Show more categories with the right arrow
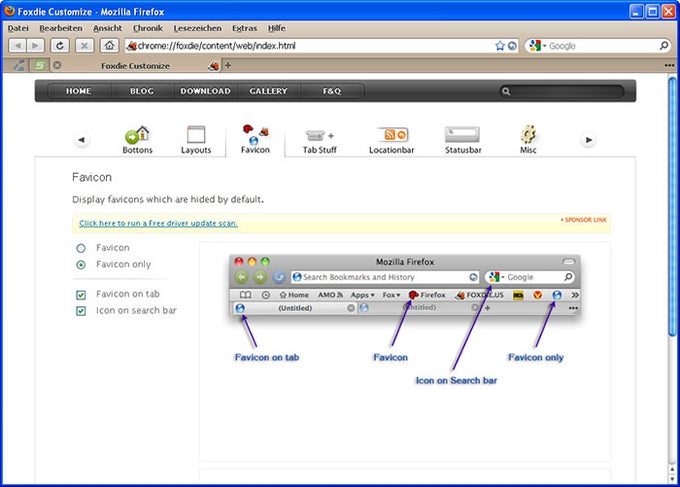 (x=588, y=140)
